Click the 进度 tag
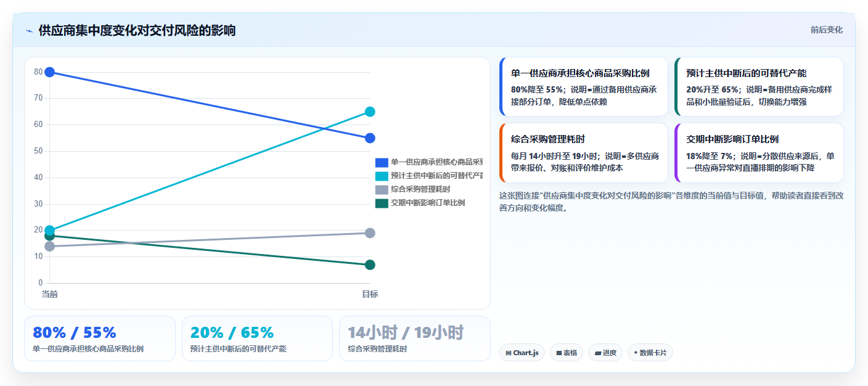Screen dimensions: 868x386 tap(605, 353)
